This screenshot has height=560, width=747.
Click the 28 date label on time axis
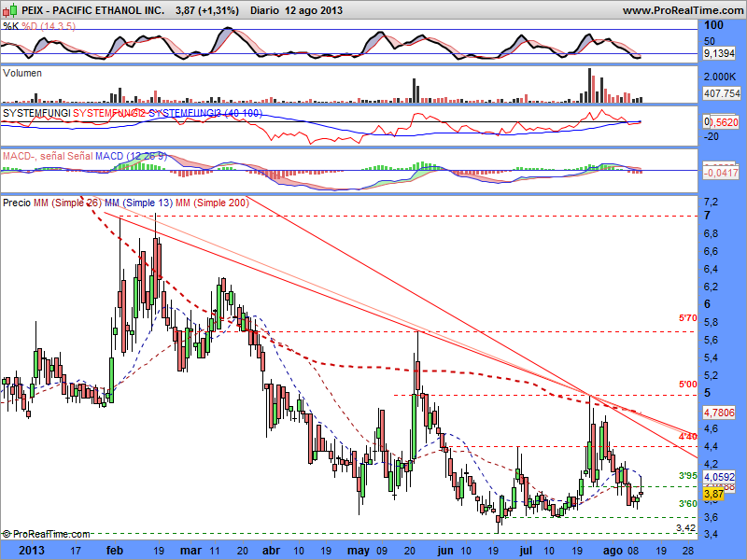pyautogui.click(x=688, y=551)
